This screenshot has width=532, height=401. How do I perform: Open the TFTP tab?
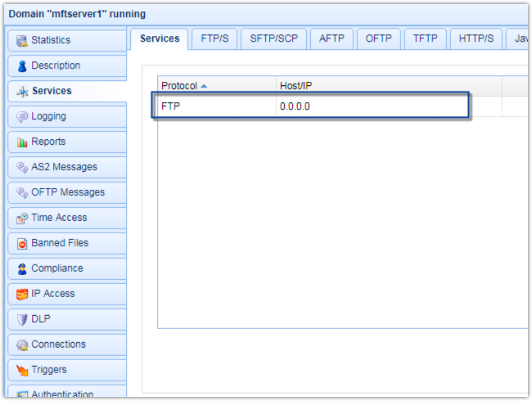425,38
